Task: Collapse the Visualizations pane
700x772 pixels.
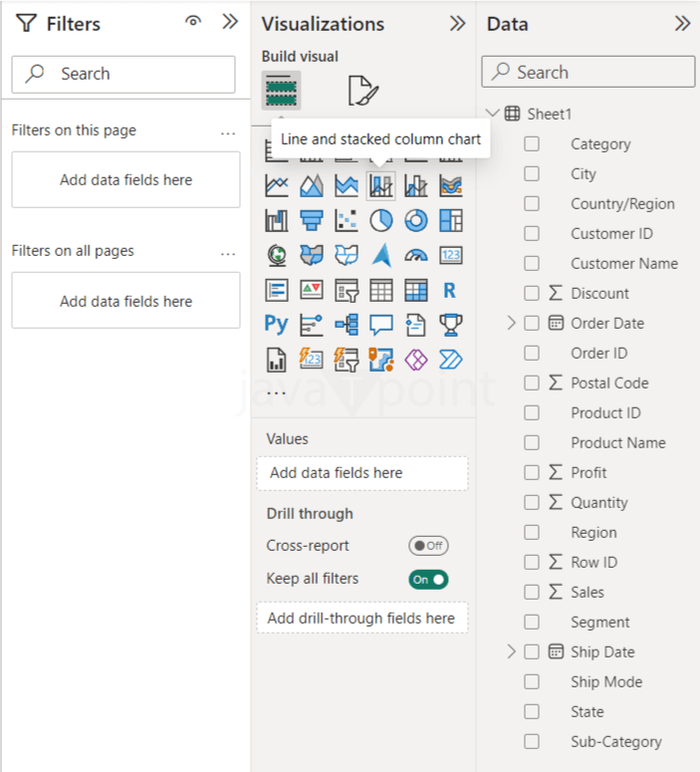Action: 457,23
